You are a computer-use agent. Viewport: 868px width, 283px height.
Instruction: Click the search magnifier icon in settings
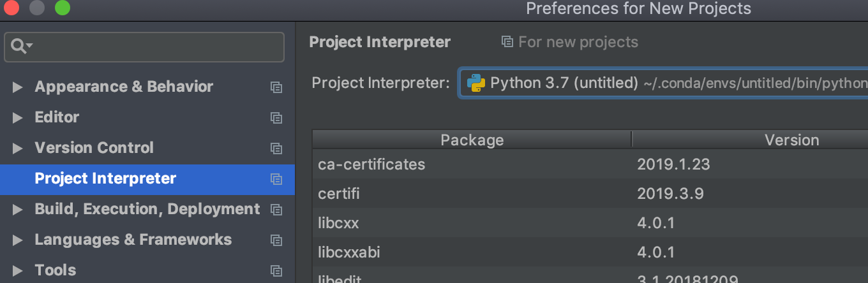[19, 47]
